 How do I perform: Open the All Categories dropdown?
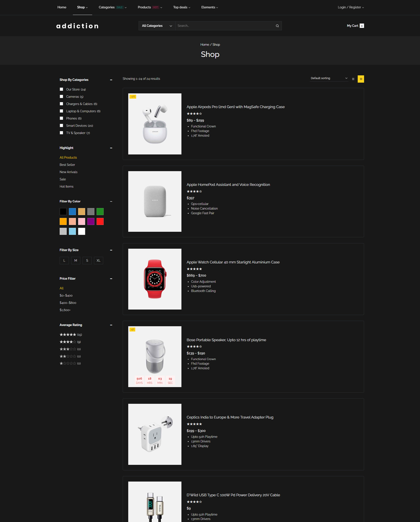point(157,26)
